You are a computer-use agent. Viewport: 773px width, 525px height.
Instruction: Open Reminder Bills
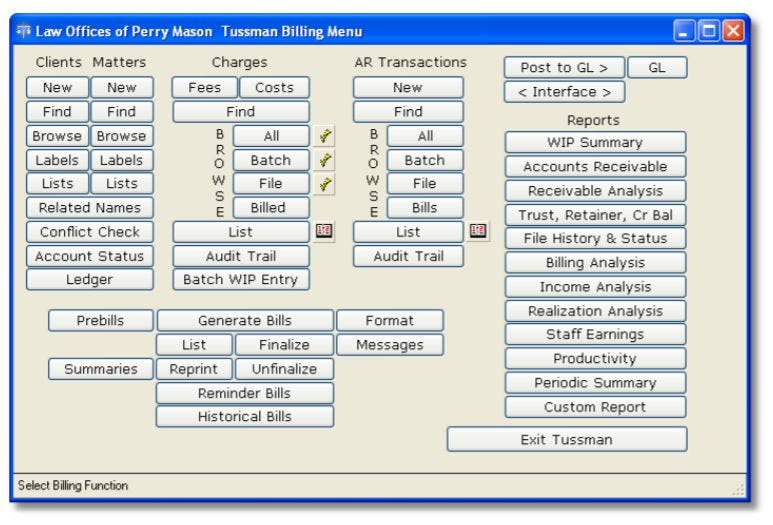245,393
